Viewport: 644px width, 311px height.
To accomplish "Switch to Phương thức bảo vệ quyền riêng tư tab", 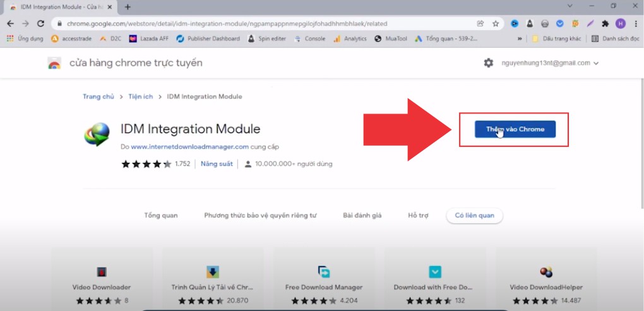I will click(x=260, y=215).
